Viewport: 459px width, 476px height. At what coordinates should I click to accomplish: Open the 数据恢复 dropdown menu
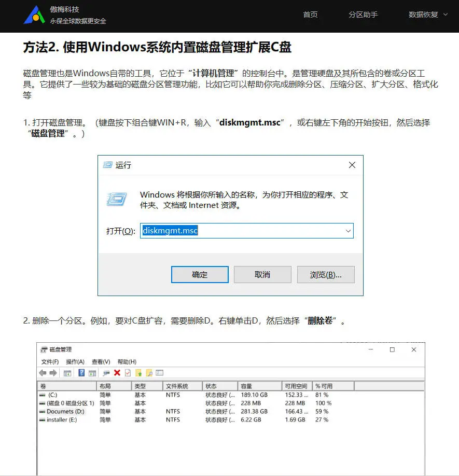coord(424,15)
